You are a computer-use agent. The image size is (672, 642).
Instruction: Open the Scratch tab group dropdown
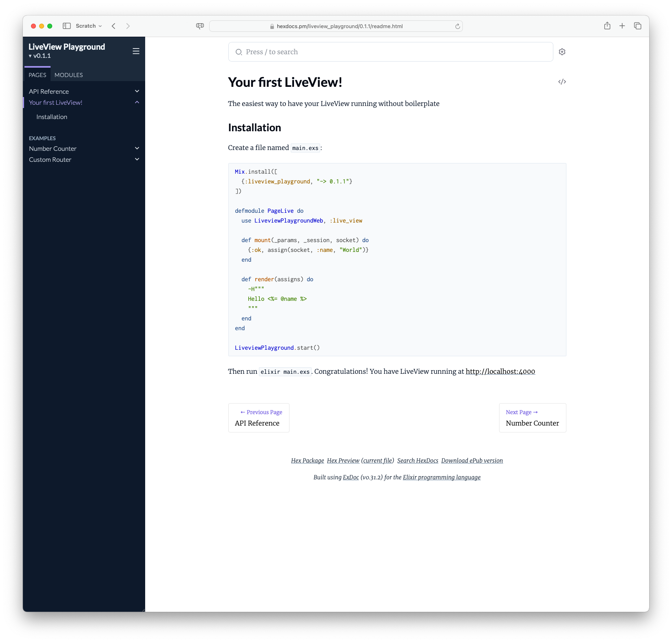pyautogui.click(x=88, y=26)
